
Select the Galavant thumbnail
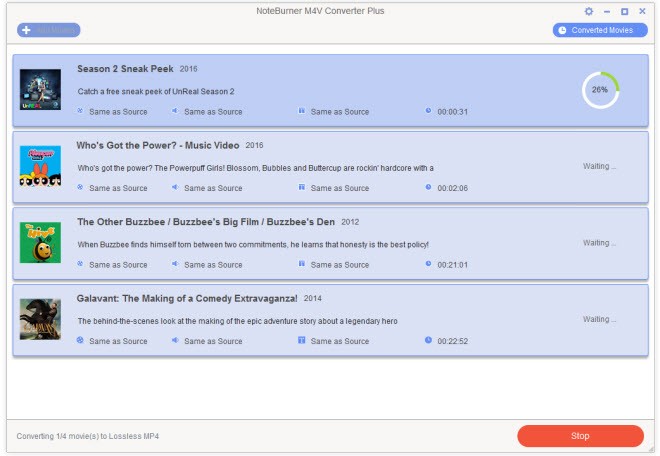pyautogui.click(x=40, y=319)
